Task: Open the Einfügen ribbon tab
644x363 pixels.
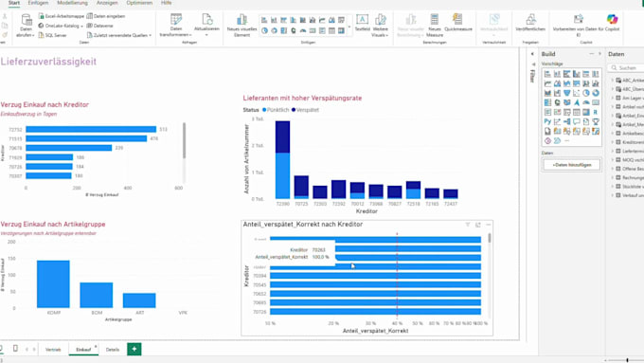Action: 38,3
